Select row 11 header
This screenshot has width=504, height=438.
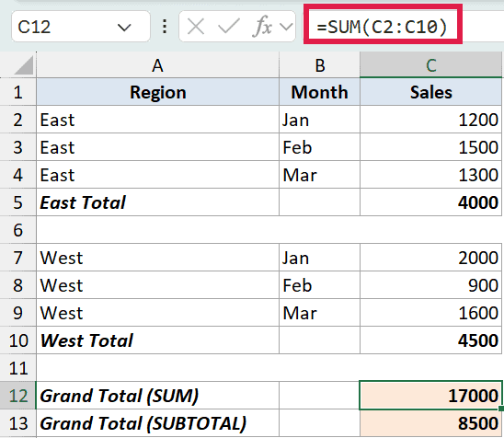pyautogui.click(x=18, y=368)
